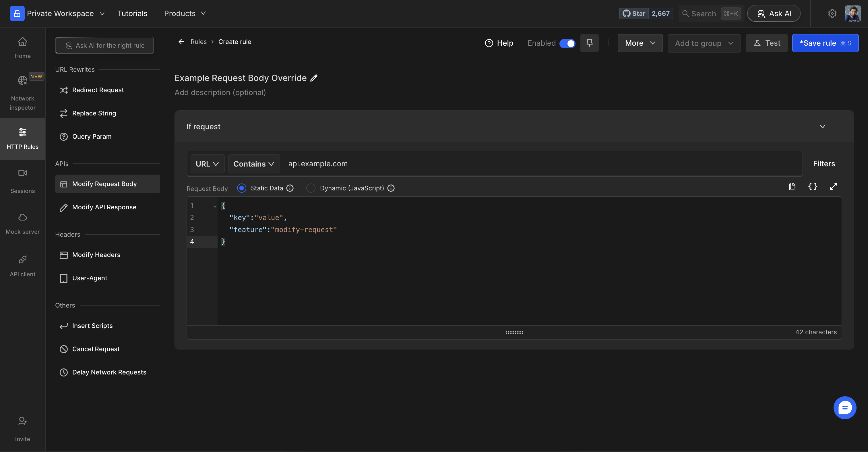Open the settings gear icon
Screen dimensions: 868x452
coord(832,13)
